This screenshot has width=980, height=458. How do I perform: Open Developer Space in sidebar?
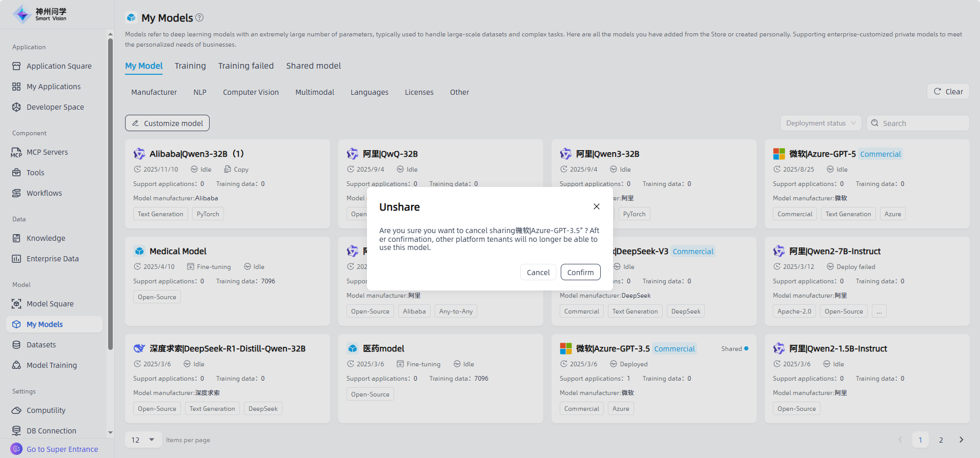(x=55, y=107)
